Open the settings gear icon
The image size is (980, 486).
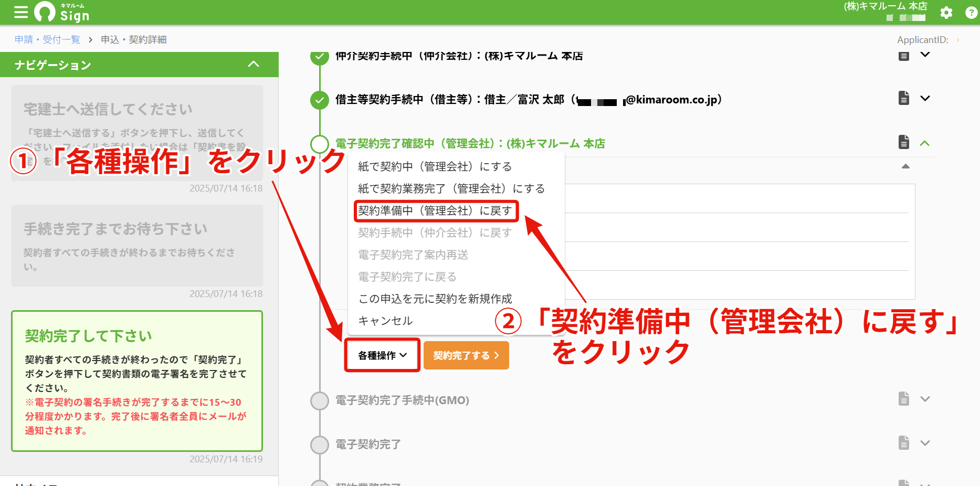tap(946, 13)
